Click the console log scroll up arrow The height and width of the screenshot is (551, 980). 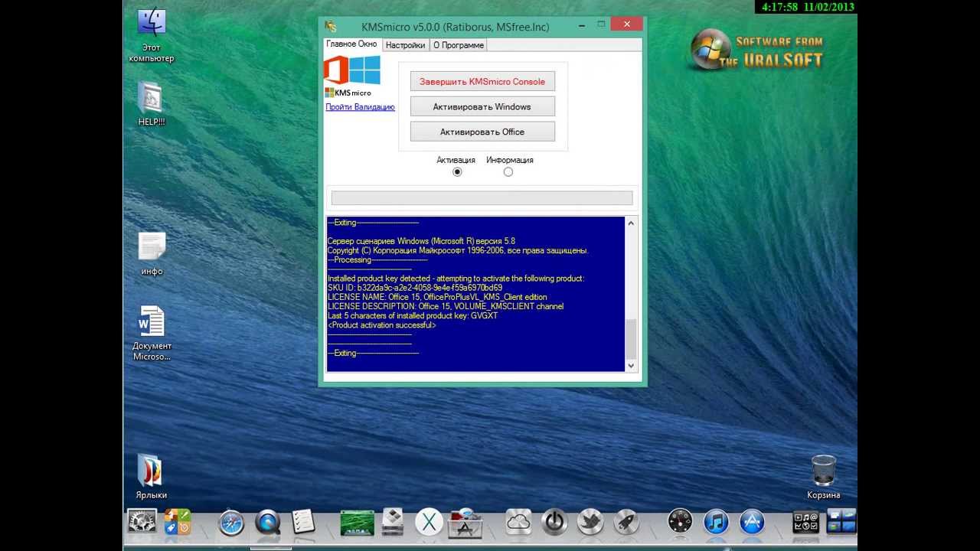click(631, 223)
